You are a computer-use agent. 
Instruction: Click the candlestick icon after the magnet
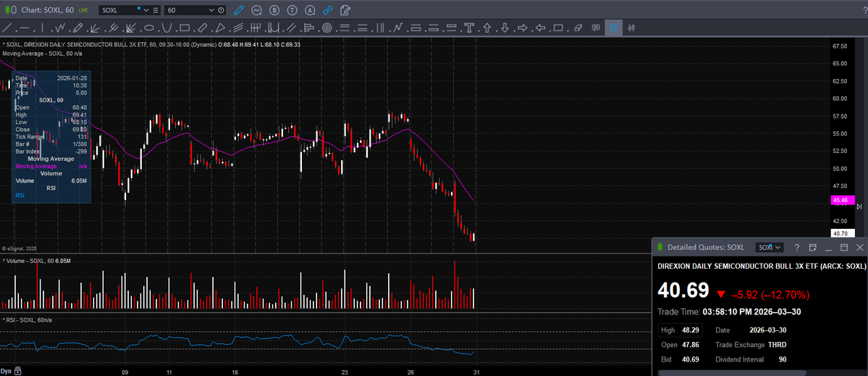pyautogui.click(x=631, y=28)
